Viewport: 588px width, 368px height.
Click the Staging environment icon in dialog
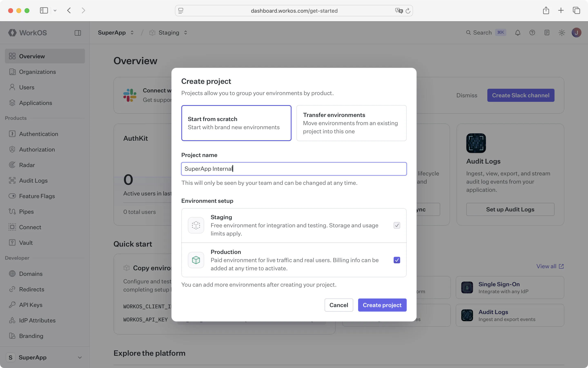(x=196, y=225)
